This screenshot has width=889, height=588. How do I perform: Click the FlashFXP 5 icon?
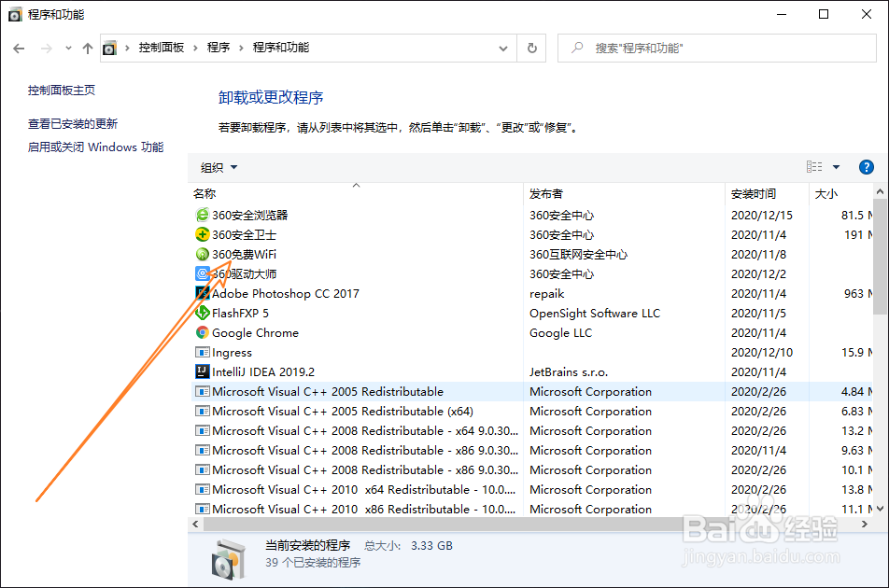click(x=203, y=313)
